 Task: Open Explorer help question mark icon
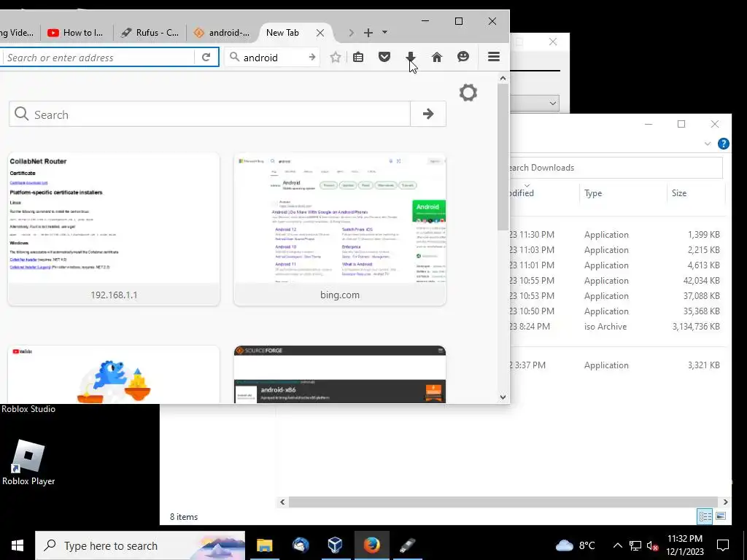723,144
